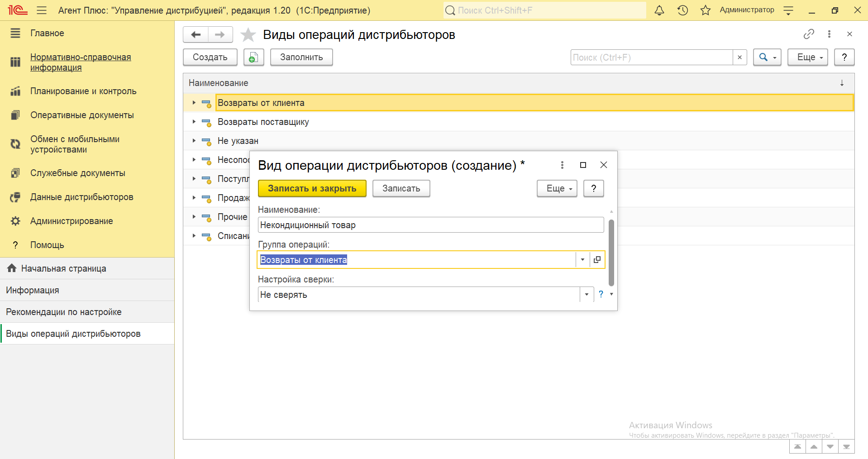Expand the Возвраты от клиента group
This screenshot has width=868, height=459.
[x=194, y=103]
